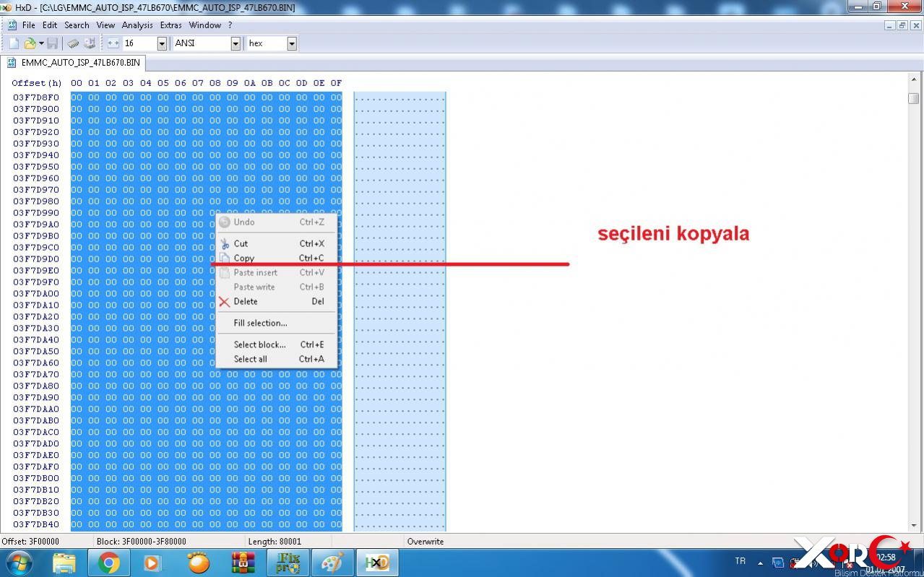This screenshot has height=577, width=924.
Task: Select Fill selection... in context menu
Action: point(260,323)
